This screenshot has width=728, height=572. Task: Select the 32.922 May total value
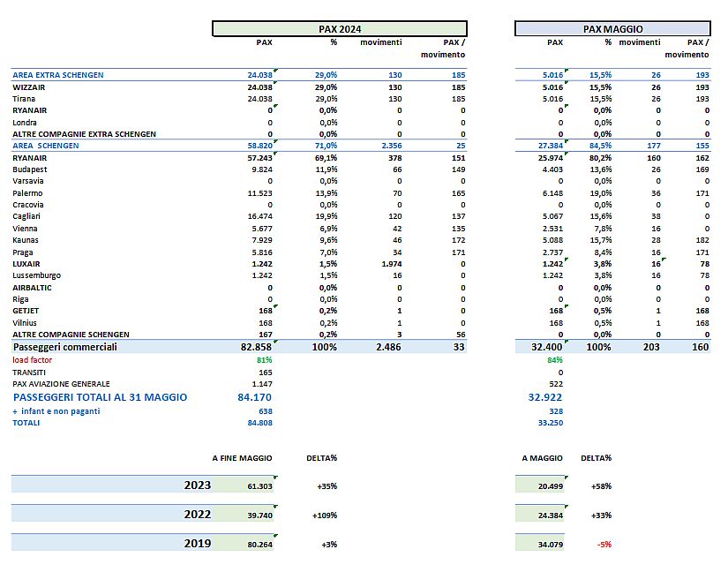click(545, 397)
